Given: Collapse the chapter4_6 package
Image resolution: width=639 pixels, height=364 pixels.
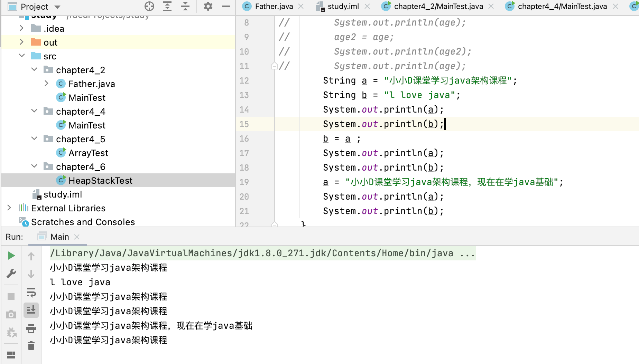Looking at the screenshot, I should click(34, 166).
